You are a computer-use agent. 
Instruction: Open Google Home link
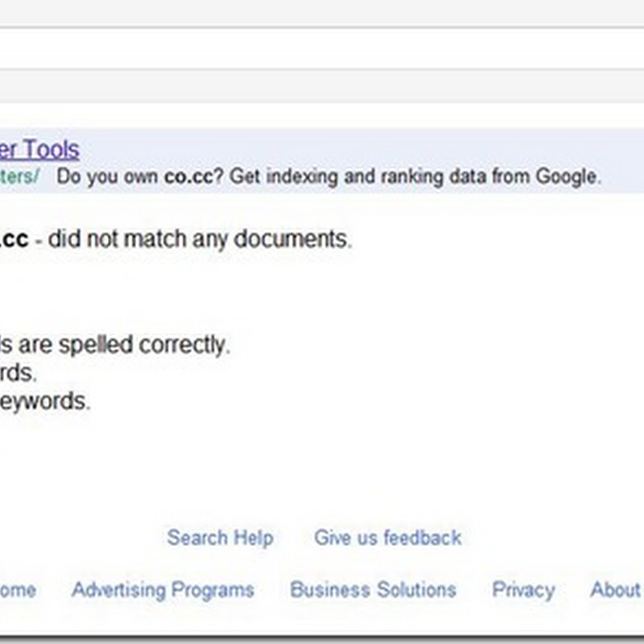click(x=16, y=590)
